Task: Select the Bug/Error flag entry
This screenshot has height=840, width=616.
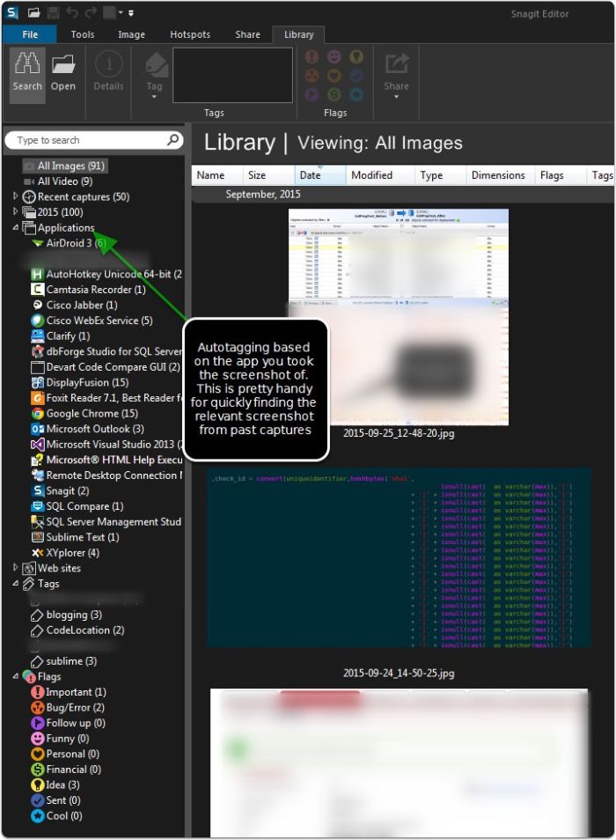Action: point(68,707)
